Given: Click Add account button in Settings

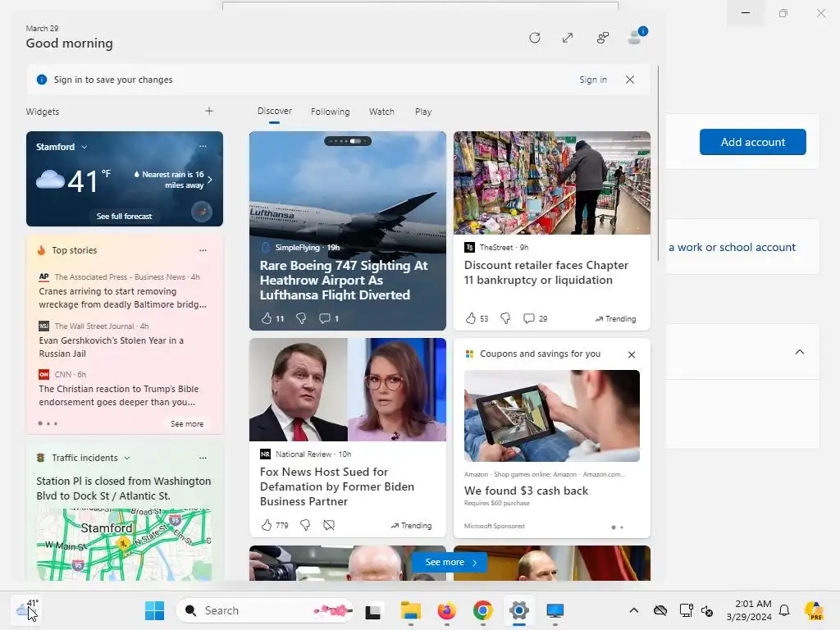Looking at the screenshot, I should pos(753,142).
